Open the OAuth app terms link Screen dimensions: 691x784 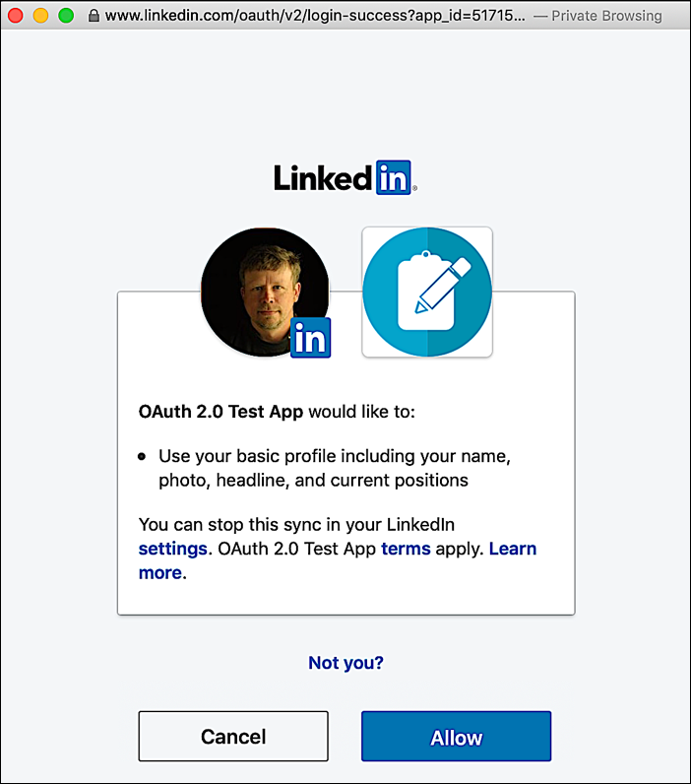(406, 549)
